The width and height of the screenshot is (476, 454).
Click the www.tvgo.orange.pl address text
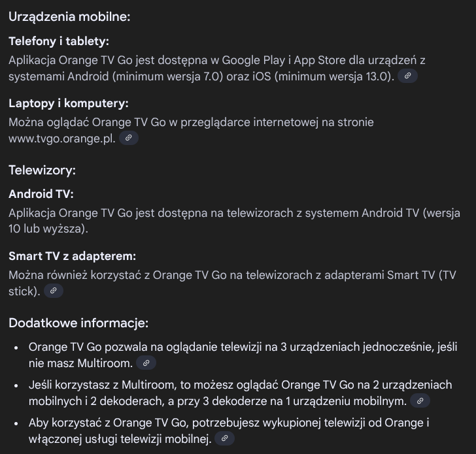click(x=62, y=138)
